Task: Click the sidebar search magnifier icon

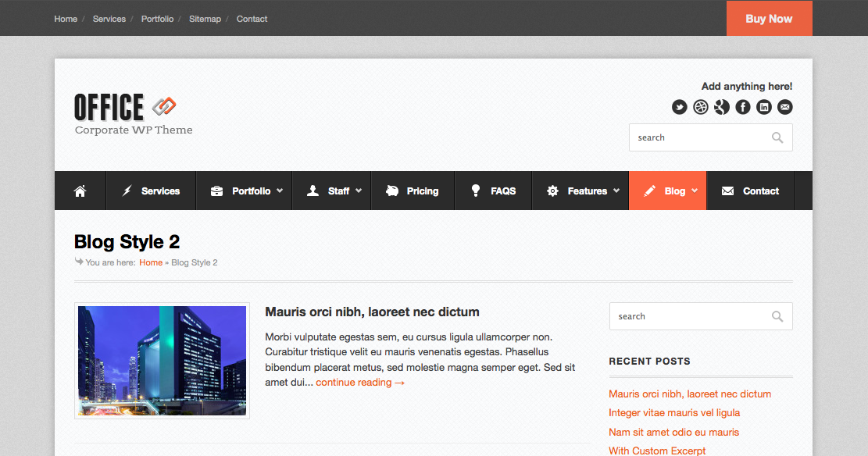Action: click(x=777, y=316)
